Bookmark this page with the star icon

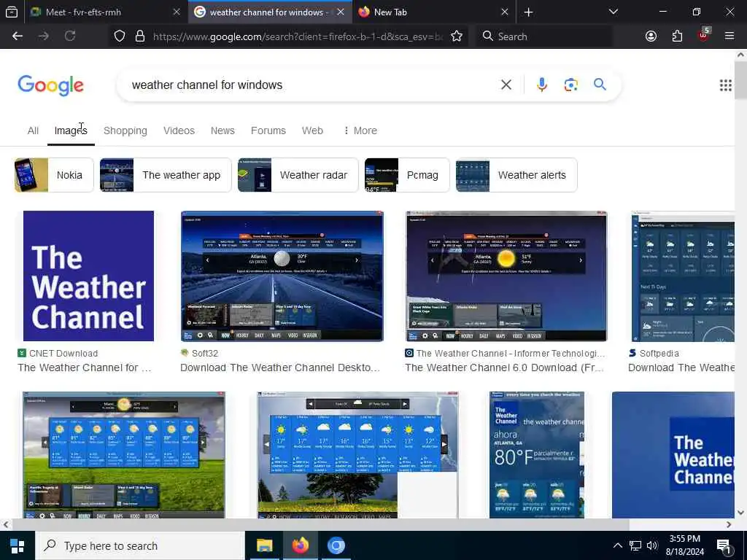(457, 36)
